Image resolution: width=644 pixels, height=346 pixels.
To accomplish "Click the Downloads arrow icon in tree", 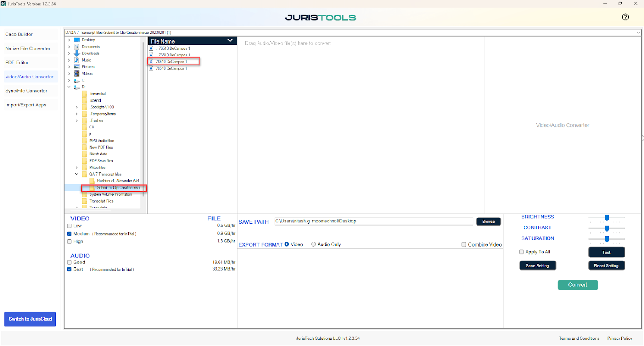I will coord(77,53).
